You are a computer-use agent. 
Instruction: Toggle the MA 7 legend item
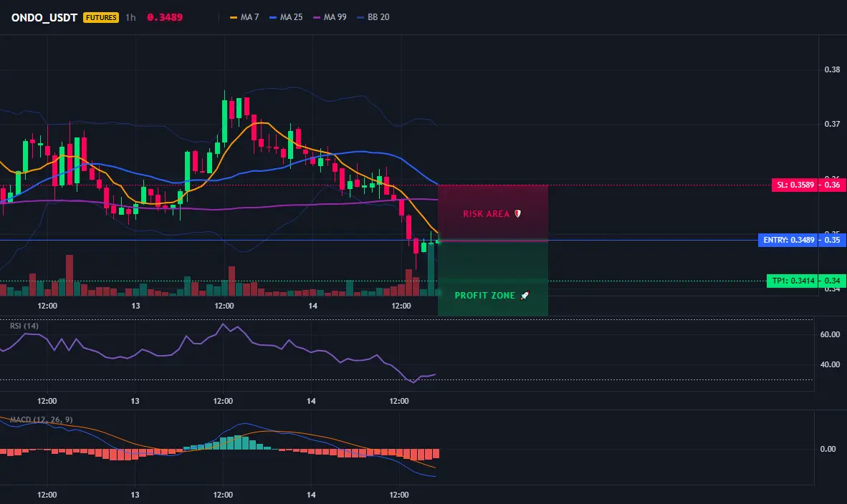(244, 17)
